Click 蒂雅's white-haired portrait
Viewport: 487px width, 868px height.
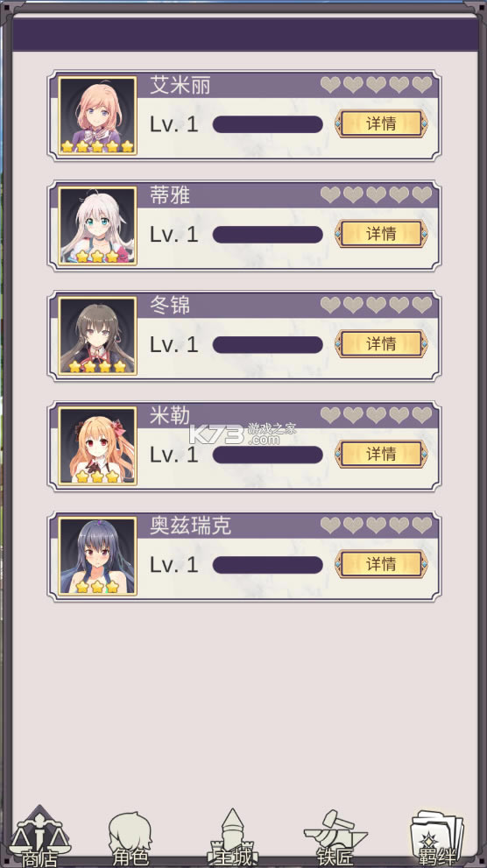97,226
